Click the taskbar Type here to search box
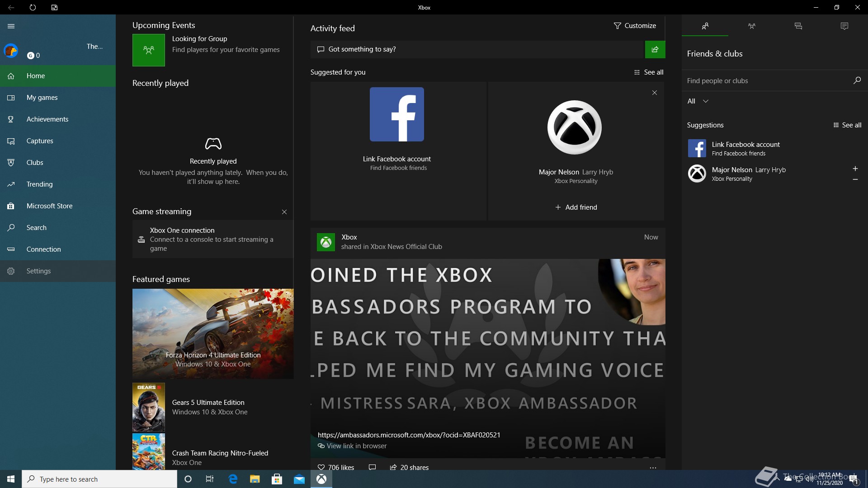 click(99, 479)
